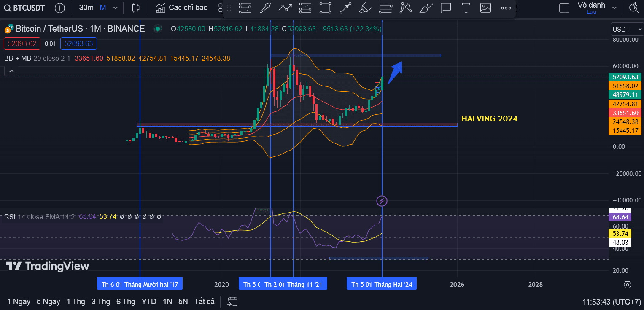Click the purple lightning event marker
Image resolution: width=644 pixels, height=310 pixels.
click(x=382, y=201)
